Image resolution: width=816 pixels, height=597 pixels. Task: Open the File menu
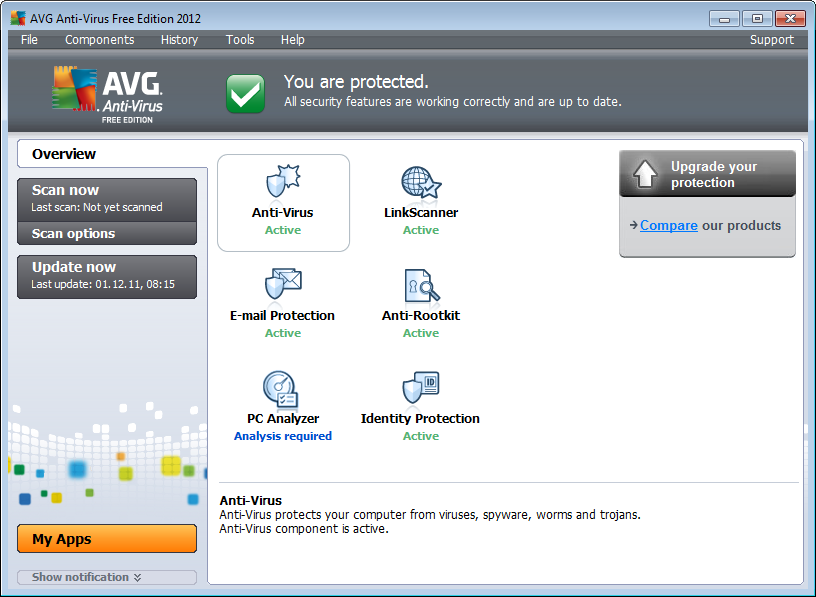pyautogui.click(x=29, y=40)
